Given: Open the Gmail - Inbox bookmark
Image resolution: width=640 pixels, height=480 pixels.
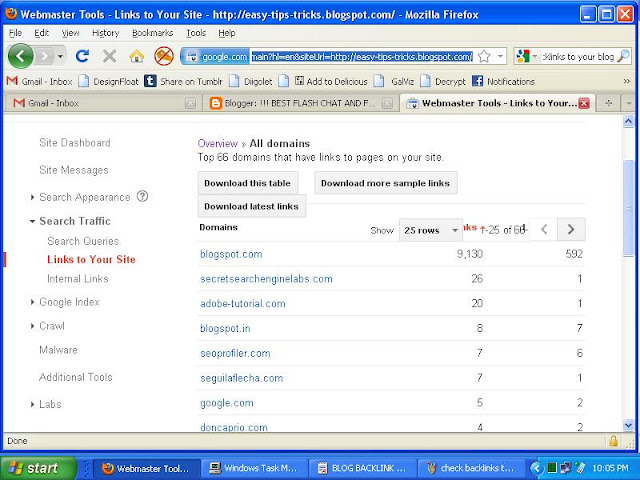Looking at the screenshot, I should (x=39, y=81).
